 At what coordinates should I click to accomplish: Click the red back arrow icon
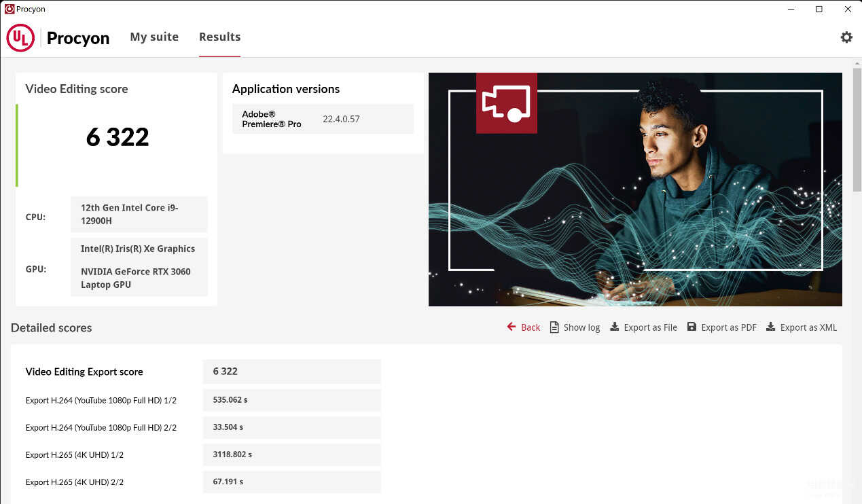pos(511,327)
